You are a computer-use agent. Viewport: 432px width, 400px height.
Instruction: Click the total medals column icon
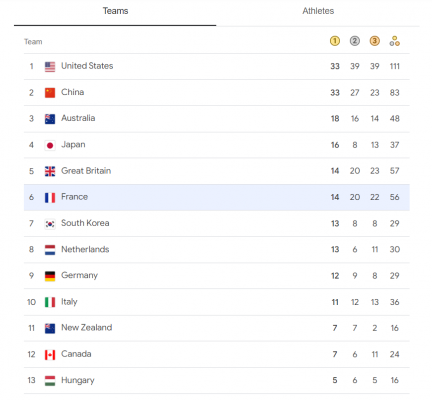tap(395, 41)
